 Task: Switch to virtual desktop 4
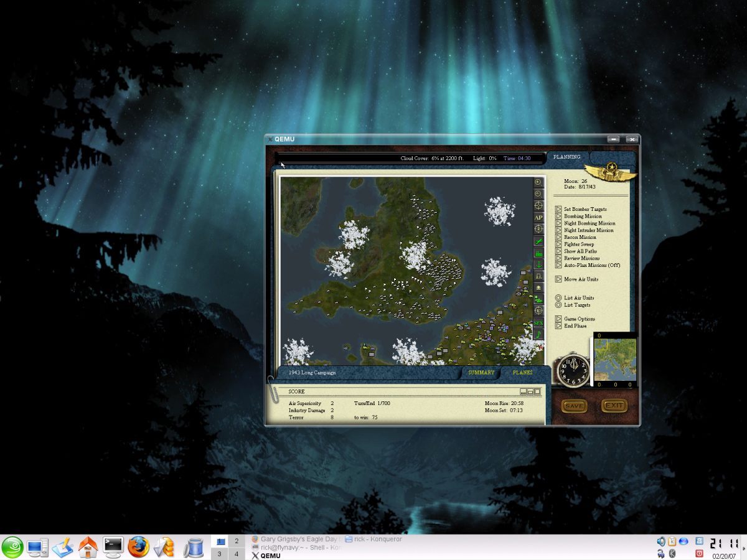[236, 554]
